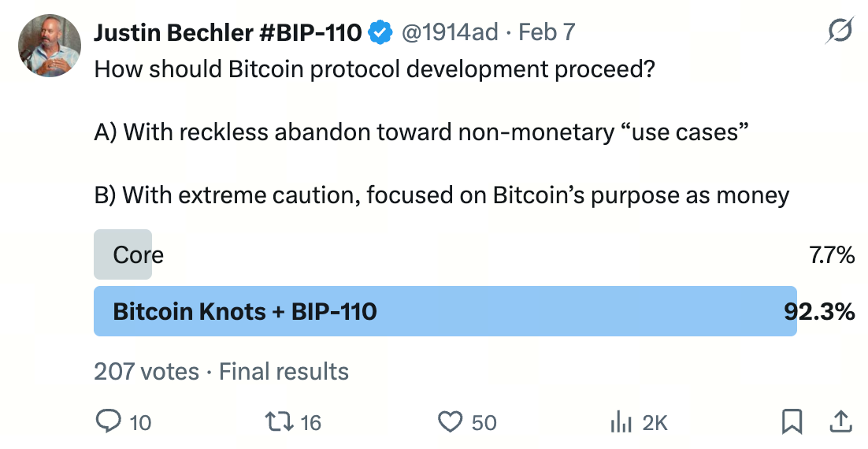Image resolution: width=868 pixels, height=449 pixels.
Task: Open post analytics bar chart icon
Action: [x=621, y=422]
